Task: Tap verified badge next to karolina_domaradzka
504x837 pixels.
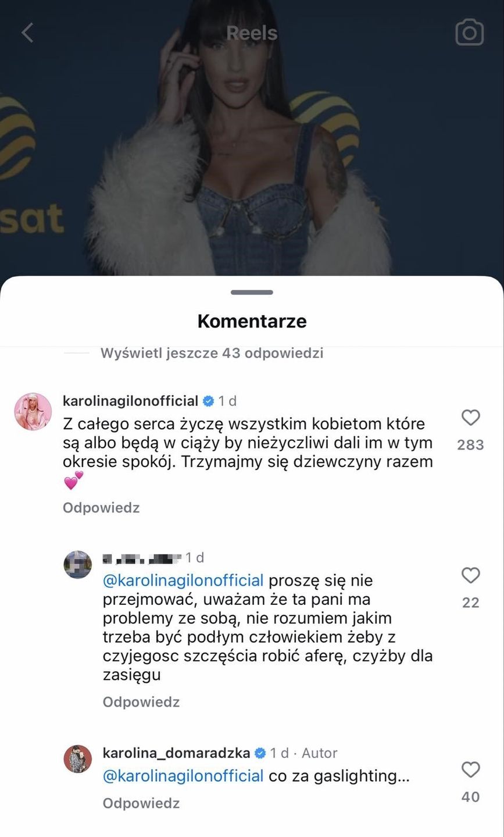Action: (259, 753)
